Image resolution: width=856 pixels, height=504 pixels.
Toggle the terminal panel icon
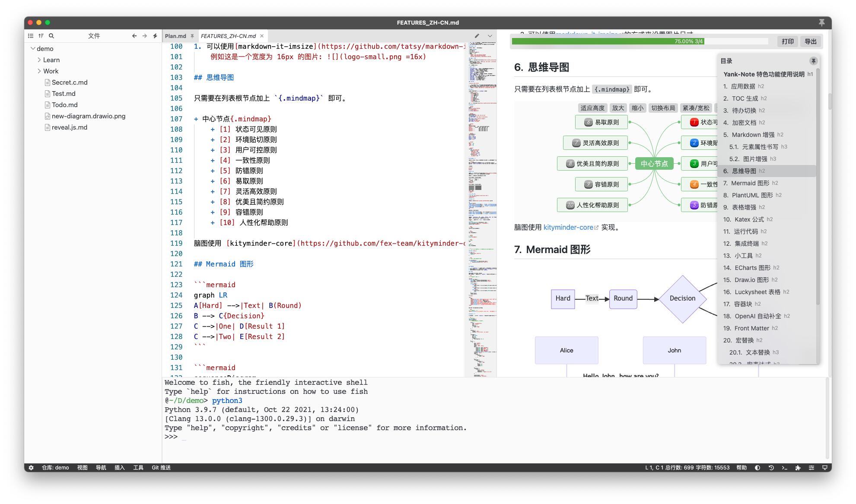pyautogui.click(x=784, y=467)
